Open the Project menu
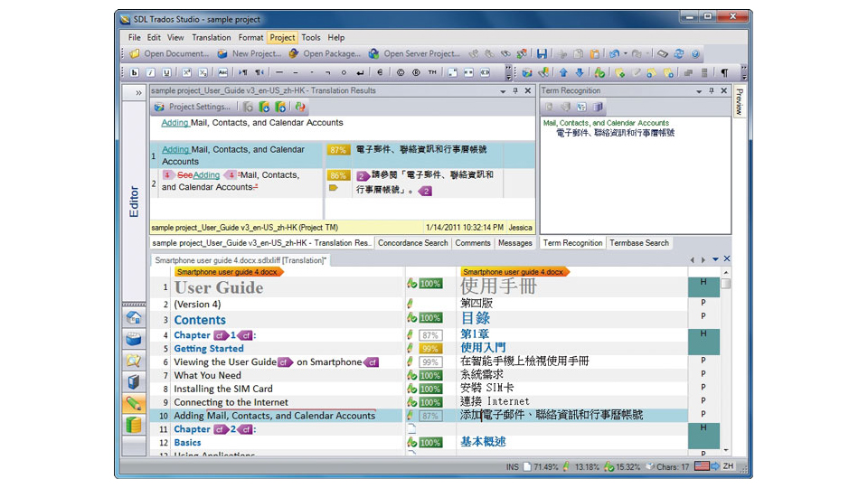 [282, 38]
